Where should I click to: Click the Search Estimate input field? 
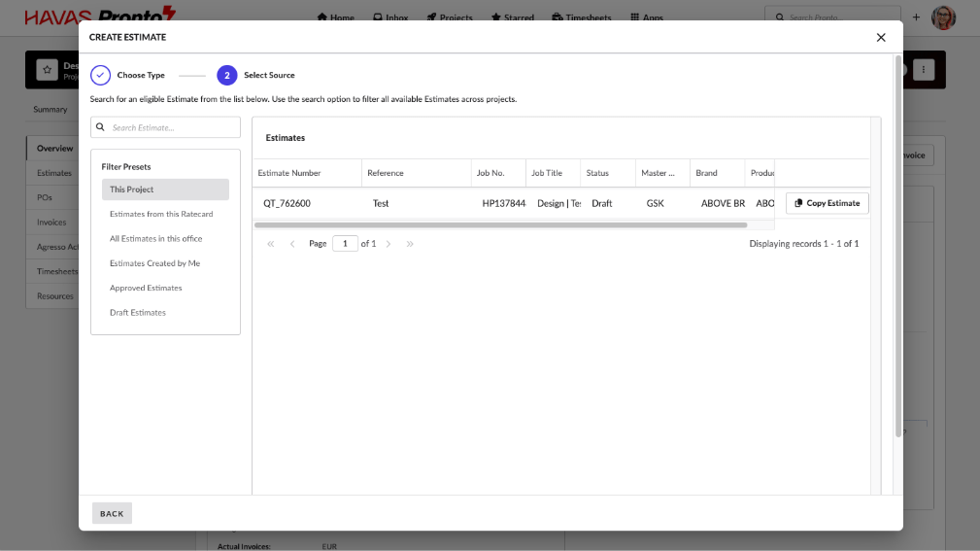click(173, 127)
